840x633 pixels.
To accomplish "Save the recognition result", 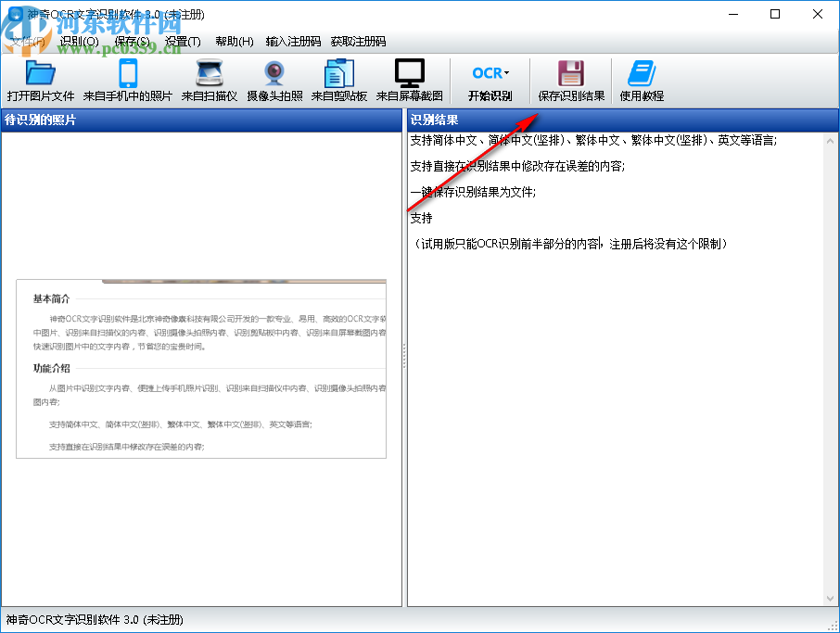I will click(x=571, y=81).
